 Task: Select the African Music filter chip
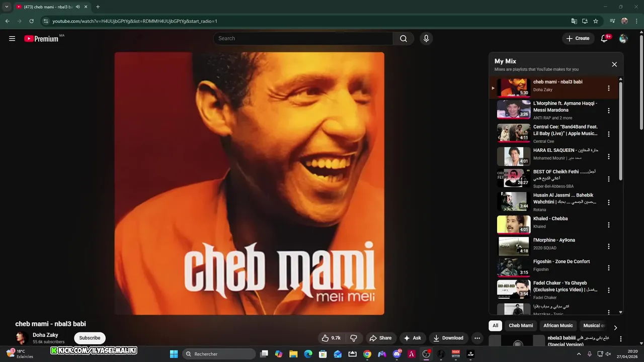[558, 325]
